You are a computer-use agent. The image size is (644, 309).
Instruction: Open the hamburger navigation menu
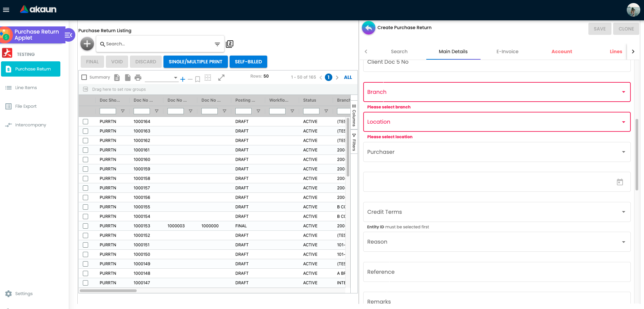click(6, 10)
